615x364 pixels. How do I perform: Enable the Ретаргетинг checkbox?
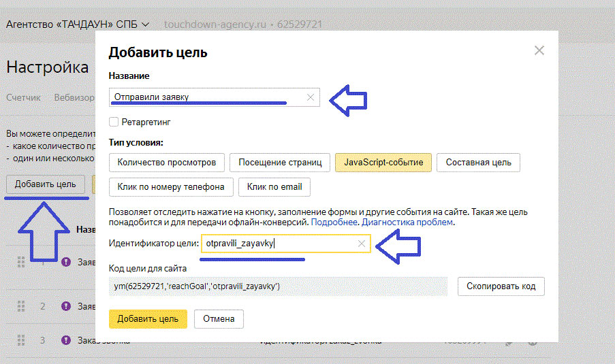pos(114,122)
